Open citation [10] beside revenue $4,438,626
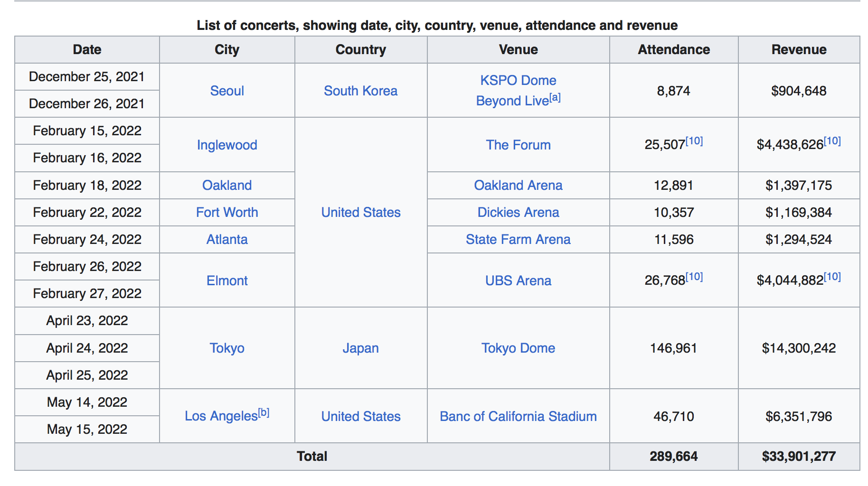The height and width of the screenshot is (486, 868). [832, 141]
